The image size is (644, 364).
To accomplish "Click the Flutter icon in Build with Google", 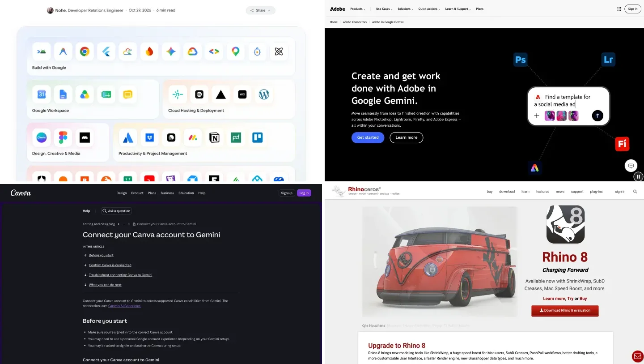I will tap(106, 51).
